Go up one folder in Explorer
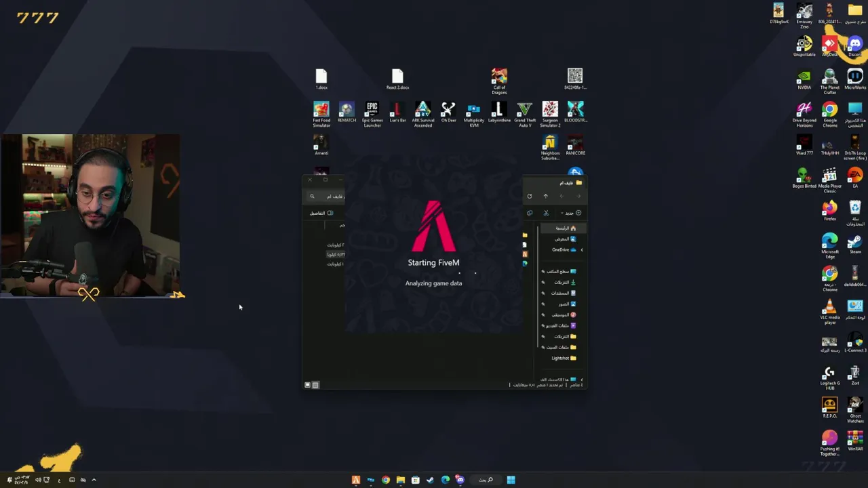Viewport: 868px width, 488px height. click(x=545, y=197)
